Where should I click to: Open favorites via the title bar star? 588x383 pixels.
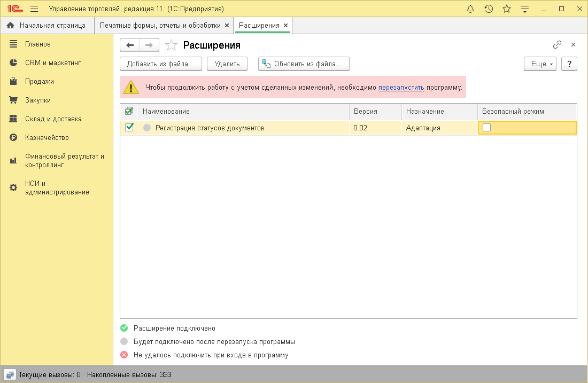pyautogui.click(x=506, y=9)
